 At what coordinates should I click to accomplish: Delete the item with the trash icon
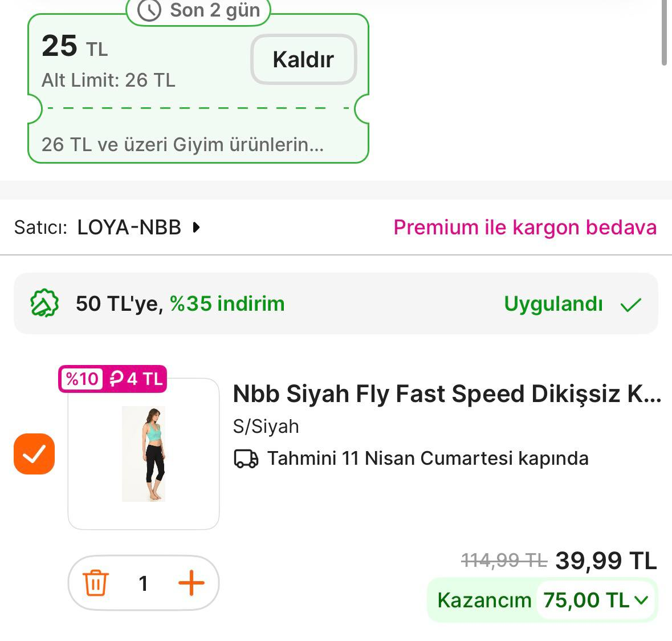[x=96, y=583]
